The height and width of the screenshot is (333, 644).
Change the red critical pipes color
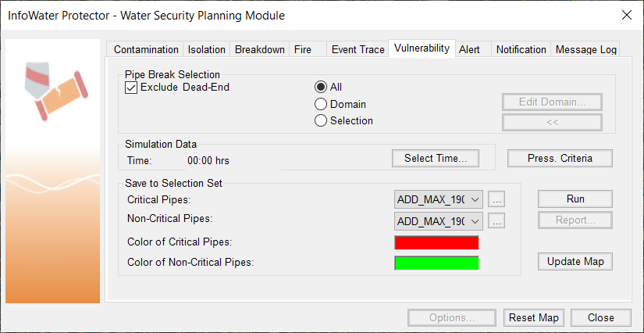[436, 243]
